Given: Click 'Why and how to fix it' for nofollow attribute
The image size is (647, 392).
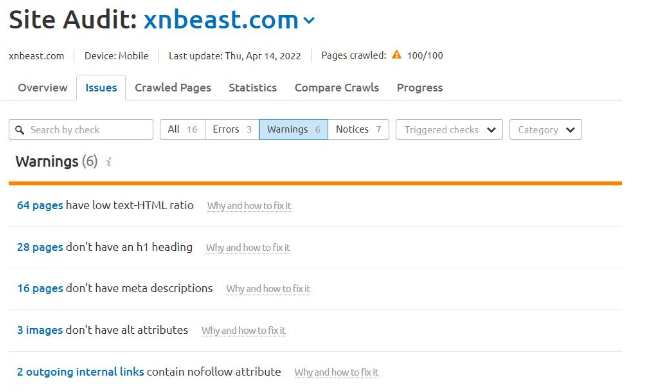Looking at the screenshot, I should click(x=336, y=372).
